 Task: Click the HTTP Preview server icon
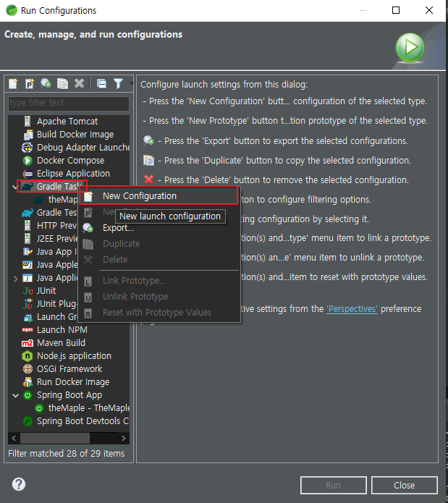coord(28,226)
